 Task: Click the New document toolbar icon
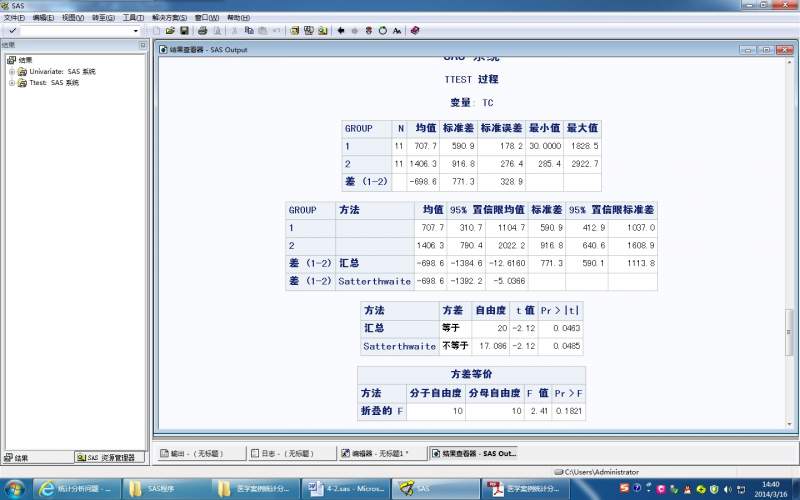pos(157,31)
